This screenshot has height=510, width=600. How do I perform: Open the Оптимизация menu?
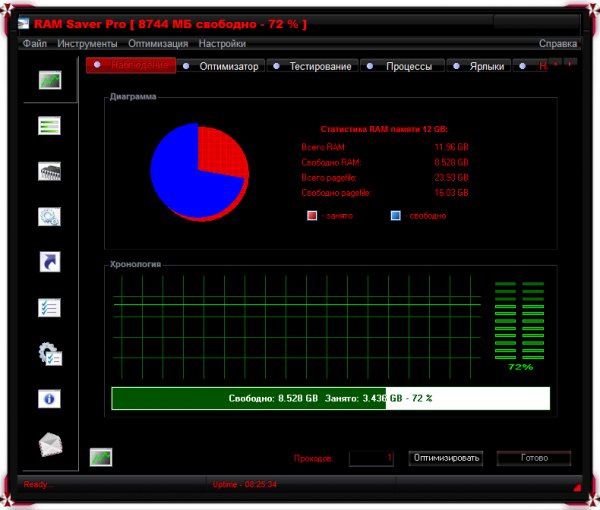158,44
